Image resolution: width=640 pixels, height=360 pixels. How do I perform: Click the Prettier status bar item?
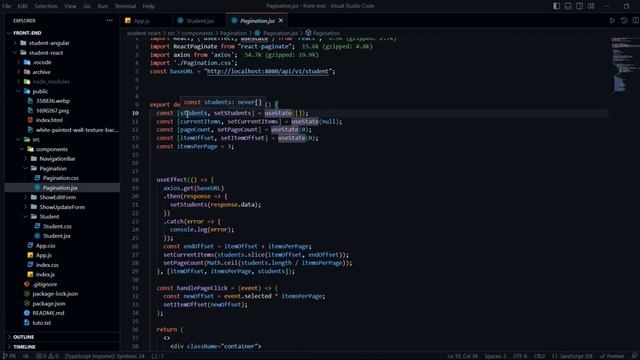pos(612,356)
